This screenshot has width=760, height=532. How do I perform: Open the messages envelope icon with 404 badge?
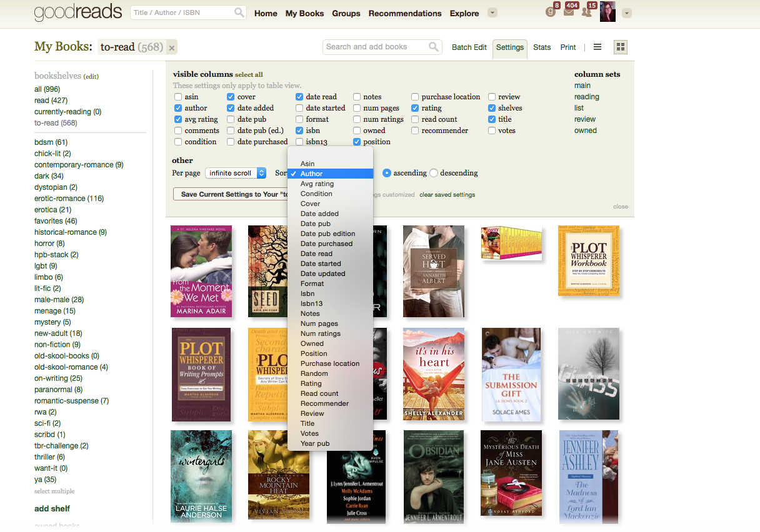[569, 12]
